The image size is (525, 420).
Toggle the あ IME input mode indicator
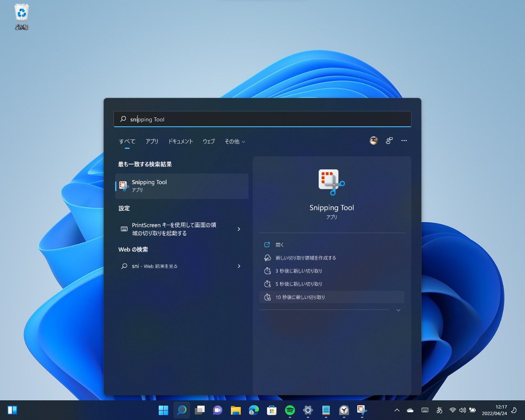click(439, 410)
